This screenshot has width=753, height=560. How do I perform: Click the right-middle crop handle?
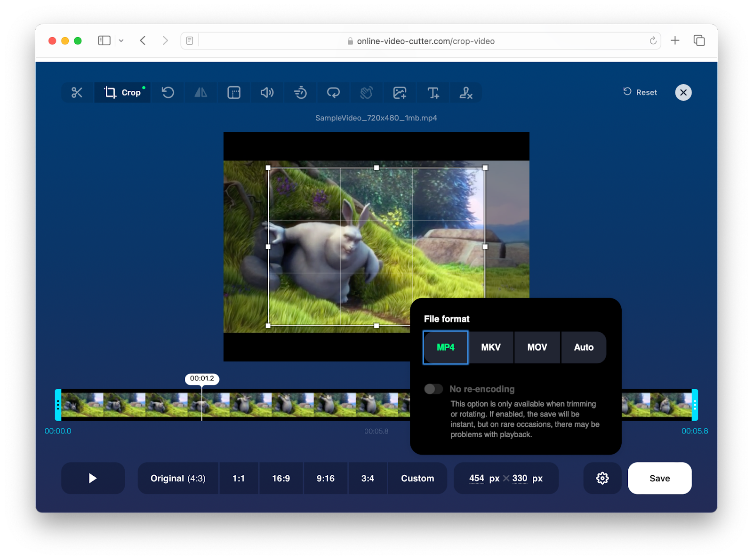click(485, 247)
